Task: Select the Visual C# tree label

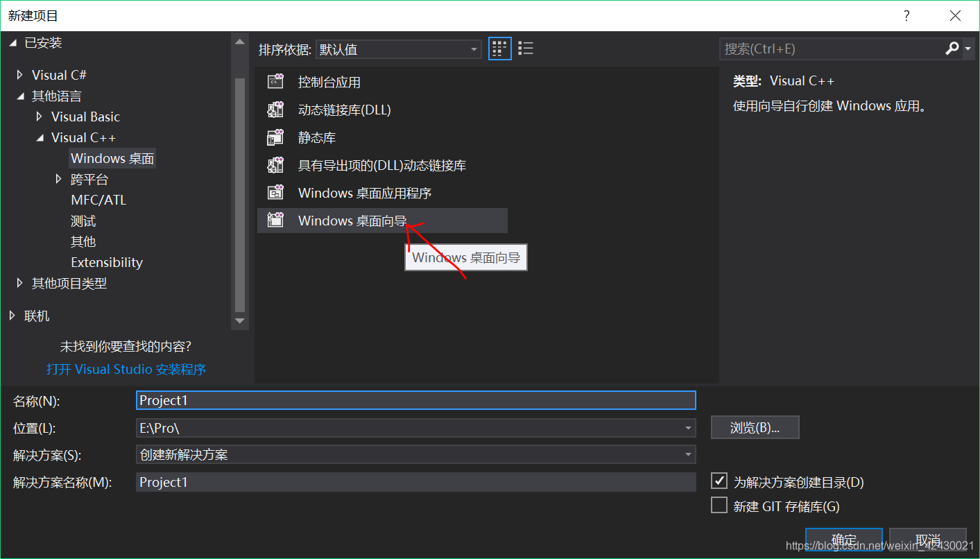Action: (x=59, y=75)
